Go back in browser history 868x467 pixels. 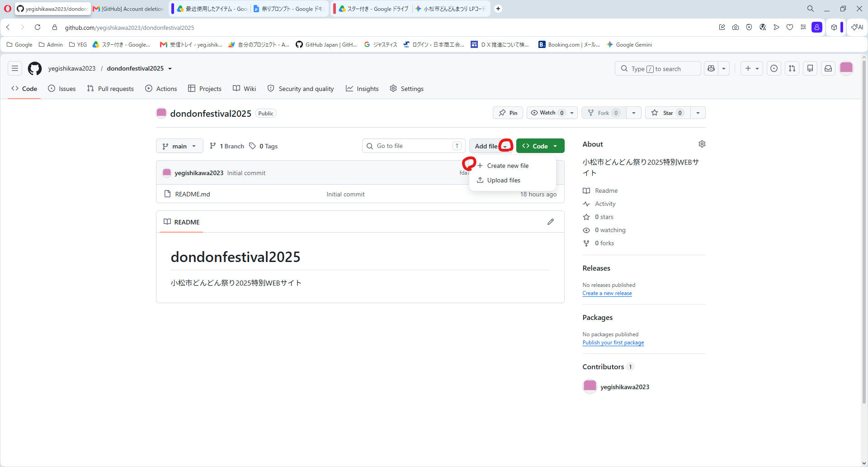8,27
